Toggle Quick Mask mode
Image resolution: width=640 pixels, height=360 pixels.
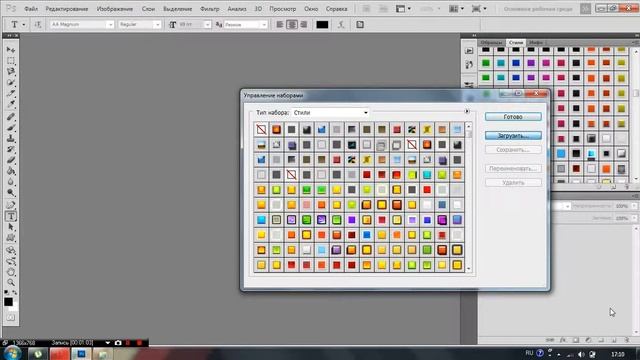coord(11,318)
